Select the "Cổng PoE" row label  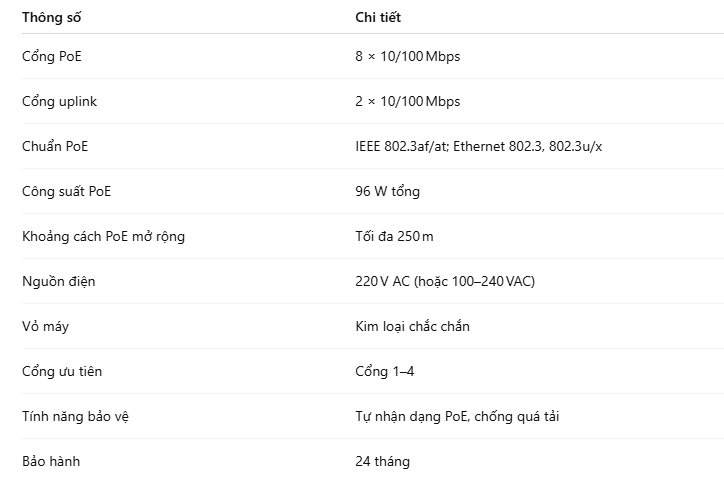tap(52, 56)
